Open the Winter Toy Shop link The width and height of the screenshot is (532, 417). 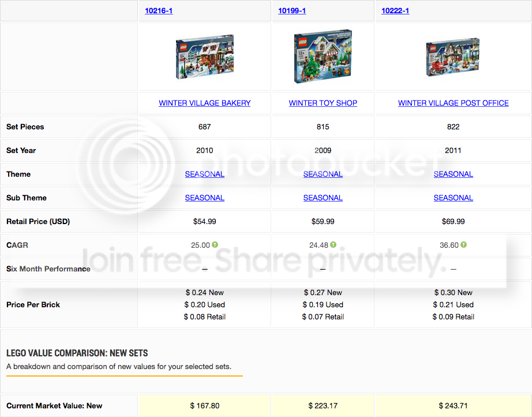click(x=323, y=103)
